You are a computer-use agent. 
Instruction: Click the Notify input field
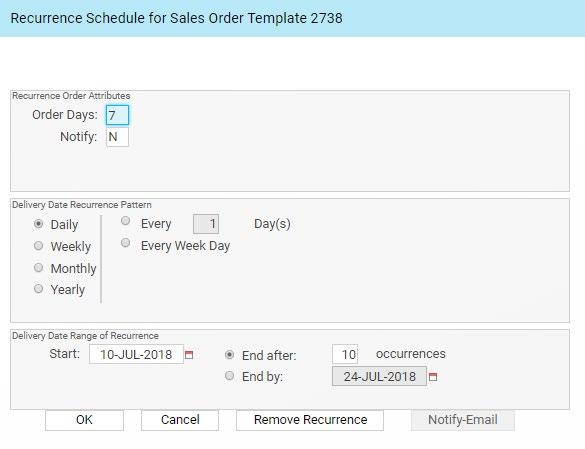pos(118,137)
